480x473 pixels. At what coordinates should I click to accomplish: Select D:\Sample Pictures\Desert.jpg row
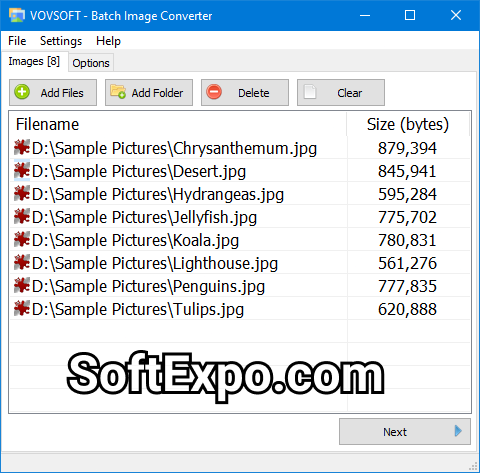pyautogui.click(x=240, y=171)
